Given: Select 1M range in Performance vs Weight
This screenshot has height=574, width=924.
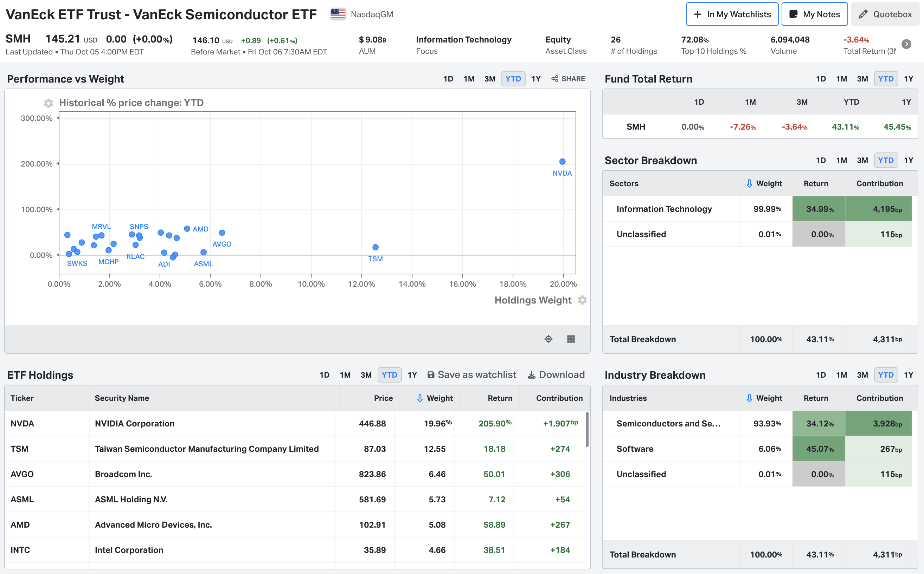Looking at the screenshot, I should 469,79.
